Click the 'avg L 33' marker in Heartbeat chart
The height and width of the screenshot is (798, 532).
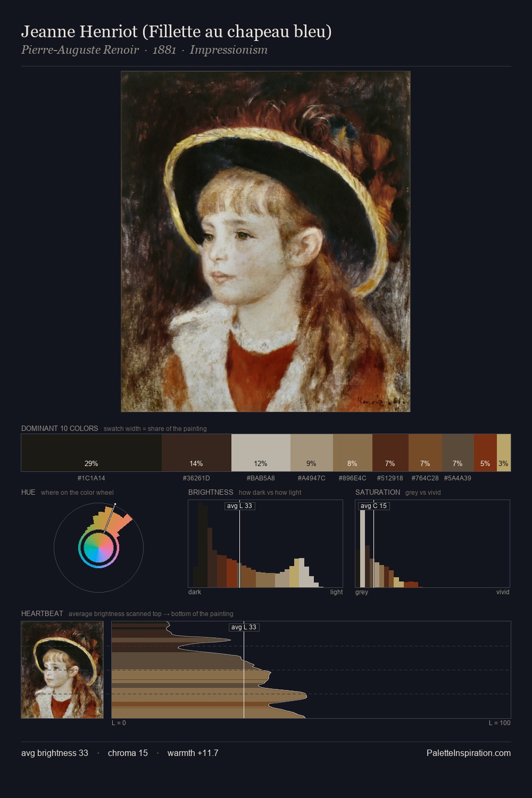(244, 627)
